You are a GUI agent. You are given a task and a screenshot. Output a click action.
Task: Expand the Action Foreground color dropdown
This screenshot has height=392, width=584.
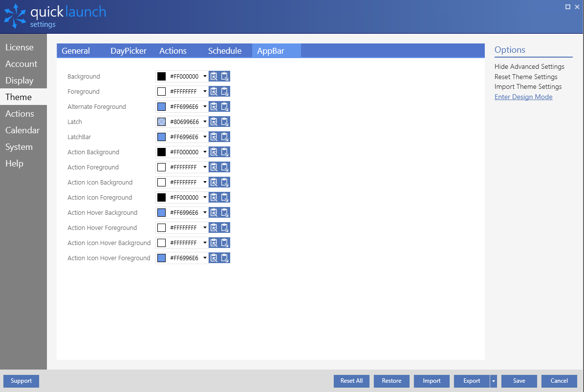coord(205,167)
